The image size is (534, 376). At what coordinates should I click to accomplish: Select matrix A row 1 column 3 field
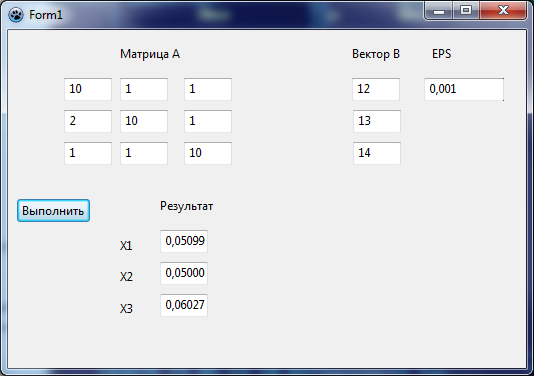pos(208,89)
